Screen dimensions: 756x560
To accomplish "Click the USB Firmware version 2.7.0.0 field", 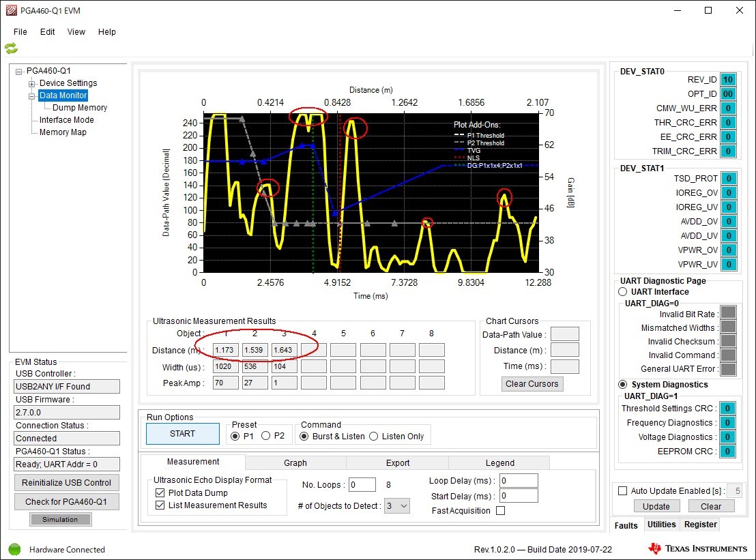I will [x=67, y=412].
